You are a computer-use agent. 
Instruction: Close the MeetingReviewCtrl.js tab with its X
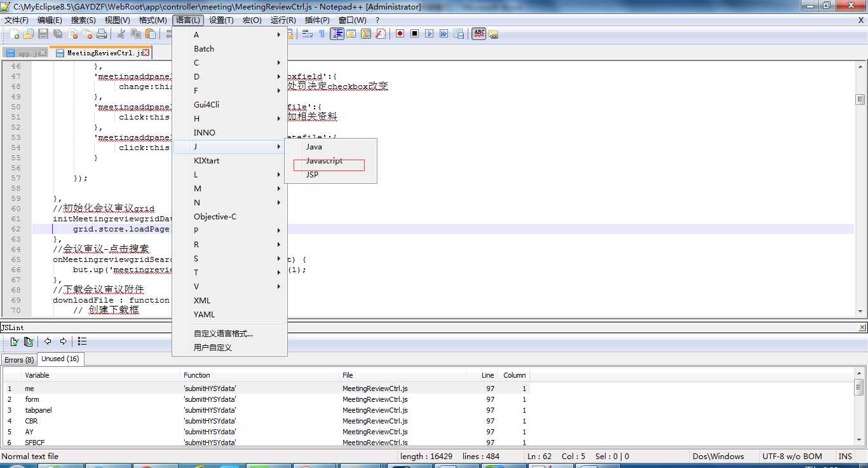(147, 53)
